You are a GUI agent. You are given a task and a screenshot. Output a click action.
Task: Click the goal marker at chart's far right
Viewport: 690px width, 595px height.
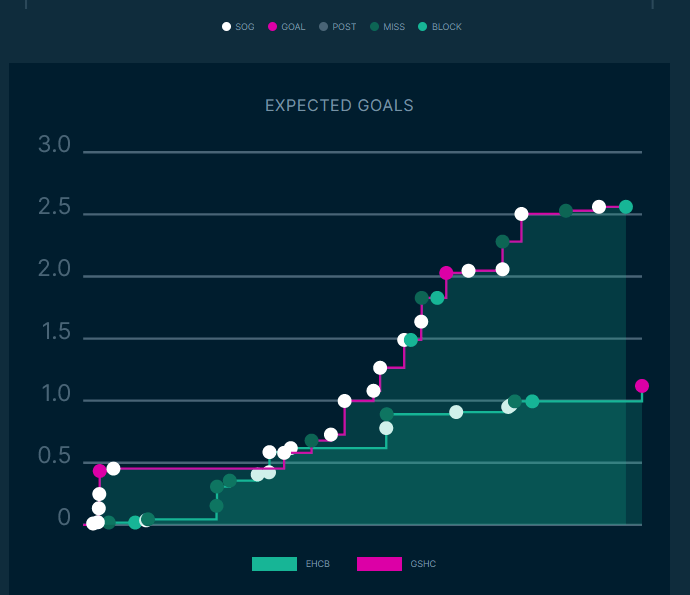(642, 386)
